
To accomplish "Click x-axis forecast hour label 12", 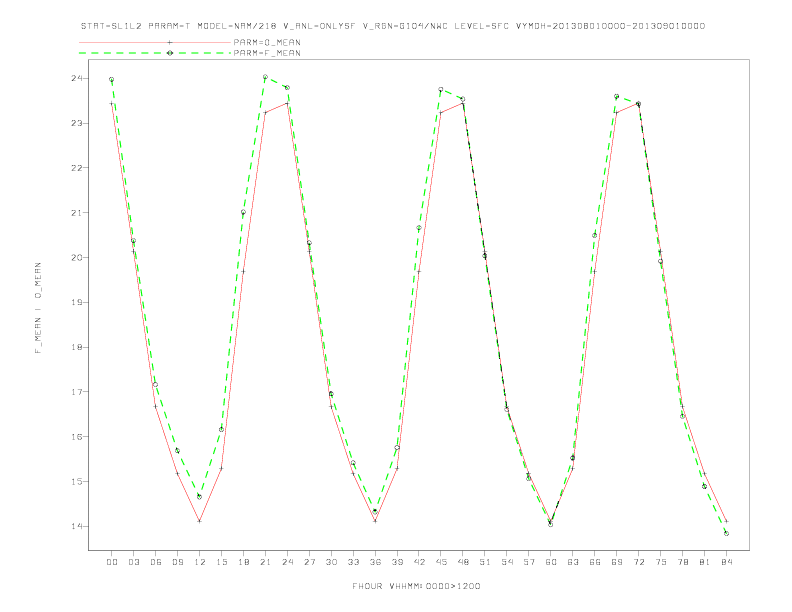I will click(200, 562).
